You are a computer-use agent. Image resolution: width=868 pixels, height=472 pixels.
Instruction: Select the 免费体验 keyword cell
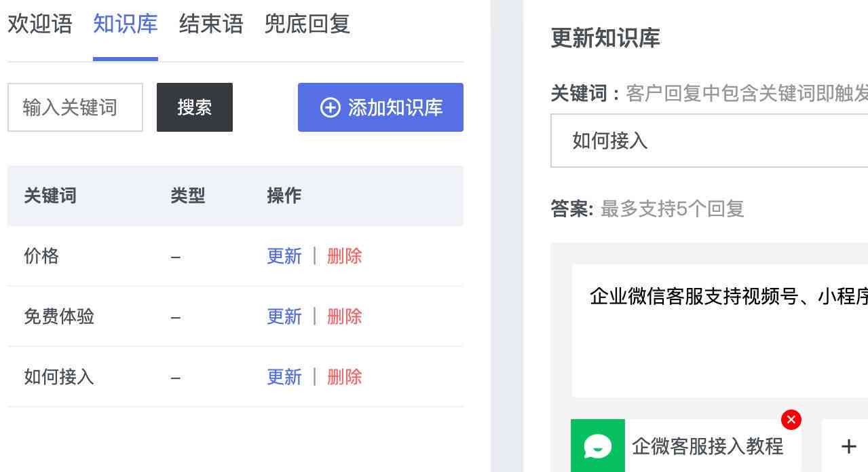tap(59, 316)
